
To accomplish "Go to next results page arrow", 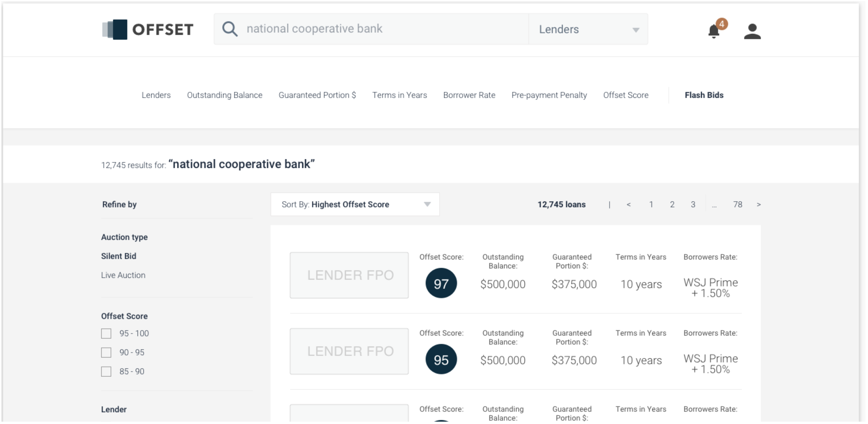I will pyautogui.click(x=759, y=204).
